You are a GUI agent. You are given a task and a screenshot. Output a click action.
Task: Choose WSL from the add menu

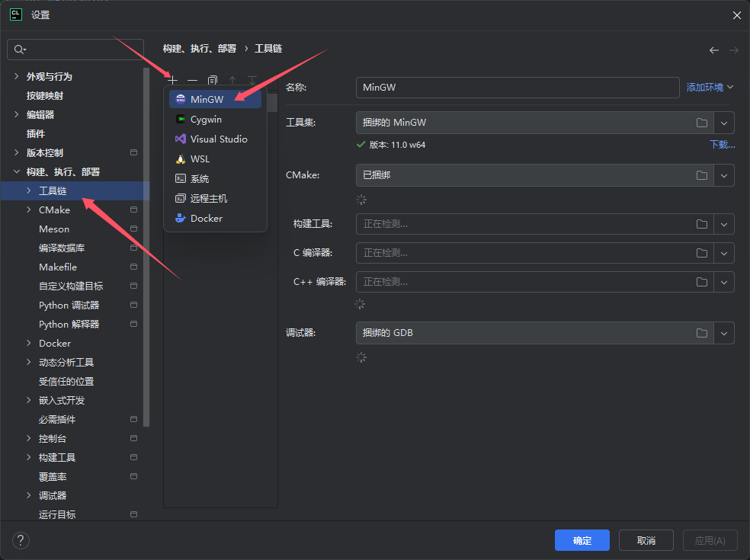pyautogui.click(x=215, y=159)
